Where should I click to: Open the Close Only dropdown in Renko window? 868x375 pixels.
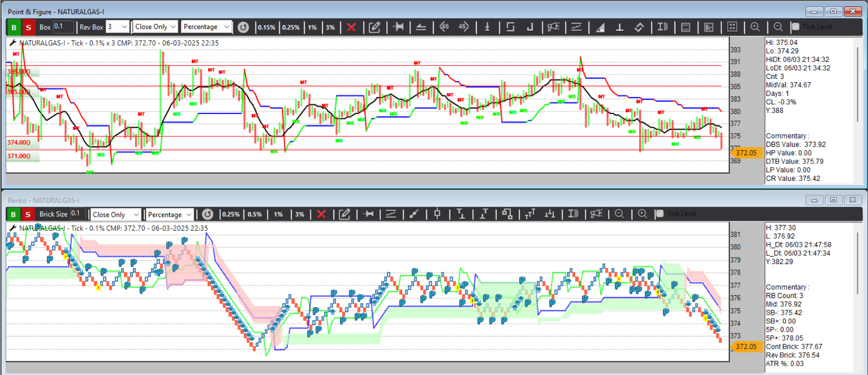[116, 214]
